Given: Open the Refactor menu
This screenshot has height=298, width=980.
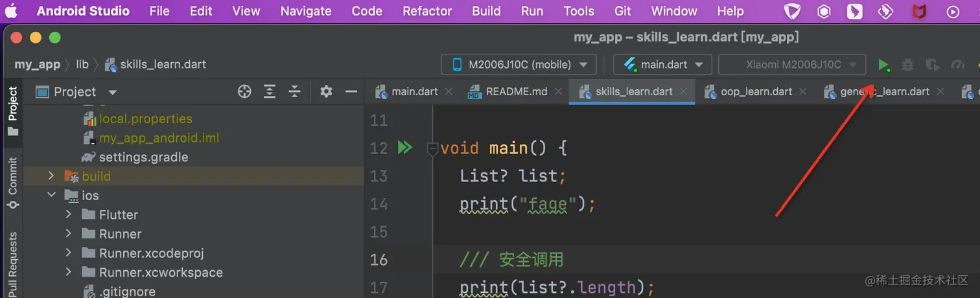Looking at the screenshot, I should tap(427, 11).
